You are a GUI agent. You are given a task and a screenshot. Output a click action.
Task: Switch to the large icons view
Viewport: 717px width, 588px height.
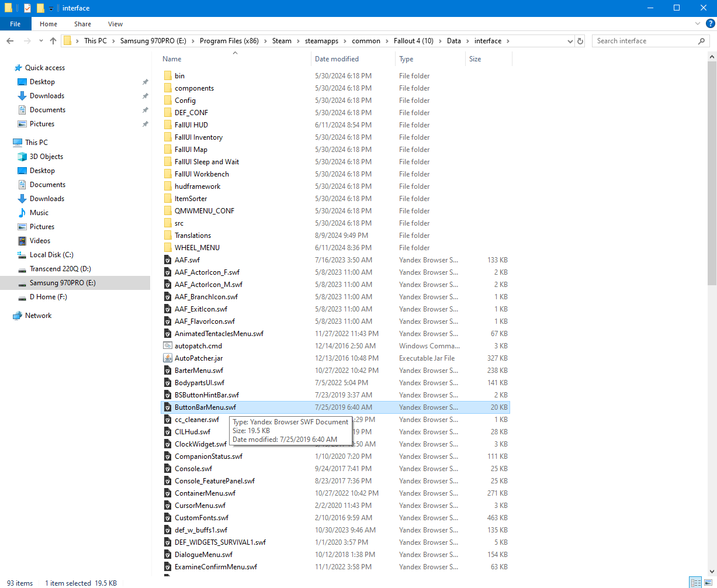(x=708, y=583)
